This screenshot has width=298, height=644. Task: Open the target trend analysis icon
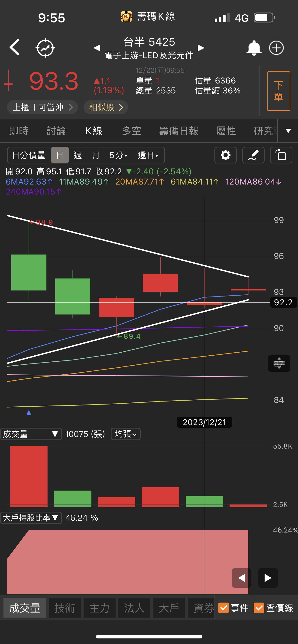pos(45,48)
